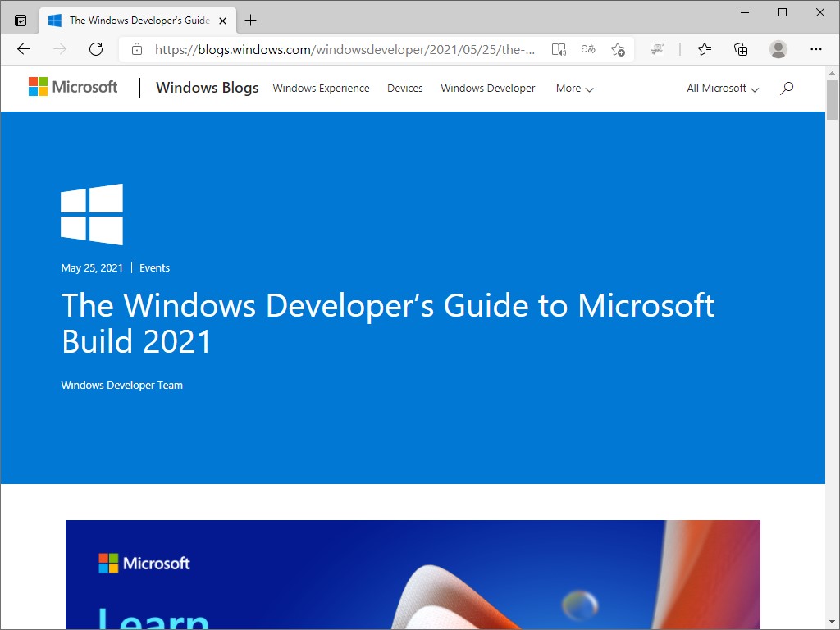840x630 pixels.
Task: Open the Favorites list
Action: pyautogui.click(x=704, y=49)
